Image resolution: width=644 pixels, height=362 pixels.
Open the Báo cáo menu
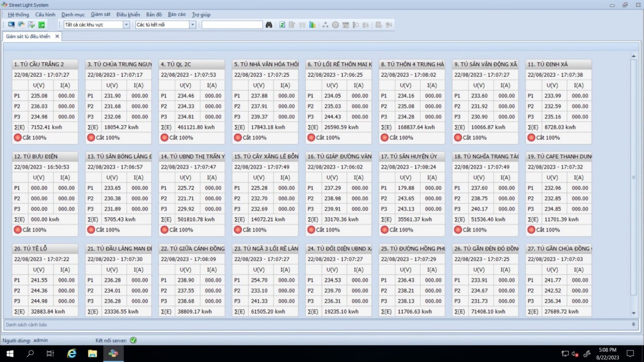[177, 15]
